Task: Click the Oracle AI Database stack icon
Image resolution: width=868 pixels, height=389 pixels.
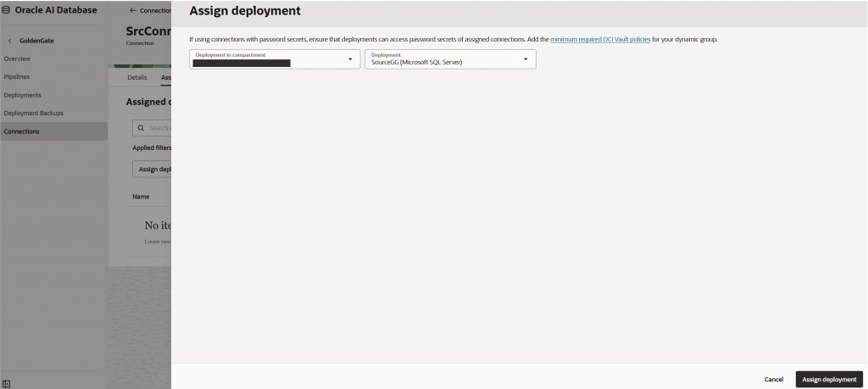Action: [x=6, y=10]
